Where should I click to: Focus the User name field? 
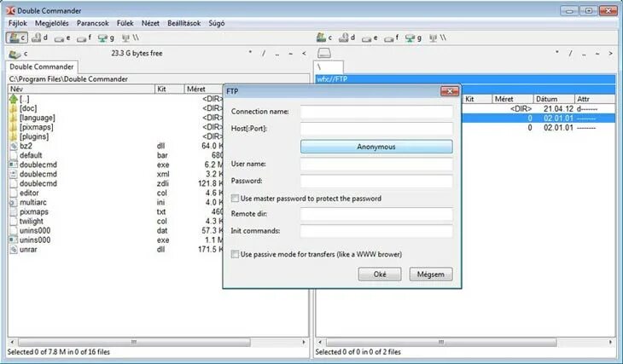[x=376, y=164]
